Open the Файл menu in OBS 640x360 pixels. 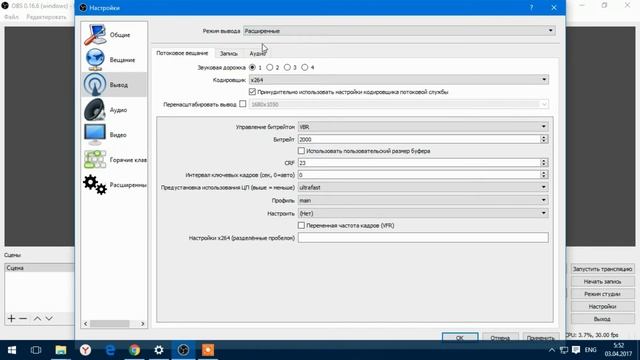point(11,17)
